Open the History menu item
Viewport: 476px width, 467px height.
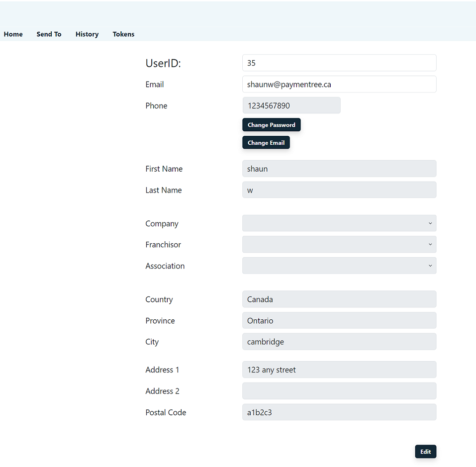(x=87, y=34)
